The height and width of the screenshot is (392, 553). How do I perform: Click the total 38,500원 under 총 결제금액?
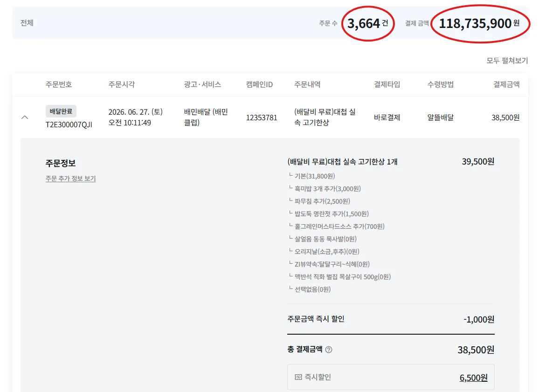(x=476, y=350)
